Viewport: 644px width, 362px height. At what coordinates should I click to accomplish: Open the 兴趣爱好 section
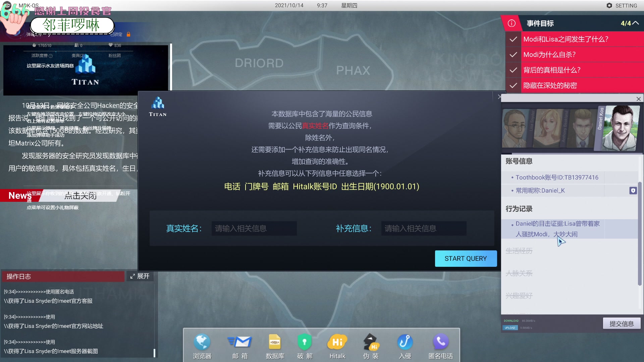[x=519, y=296]
